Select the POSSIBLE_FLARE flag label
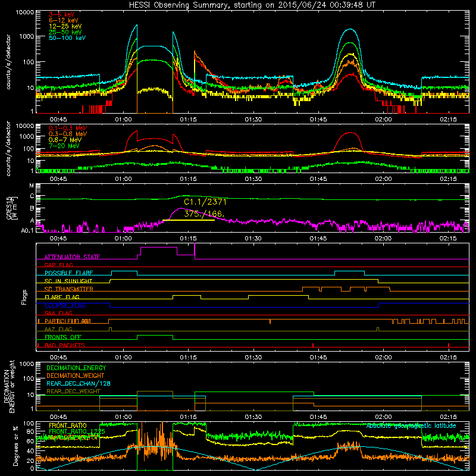Viewport: 476px width, 476px height. pos(68,273)
